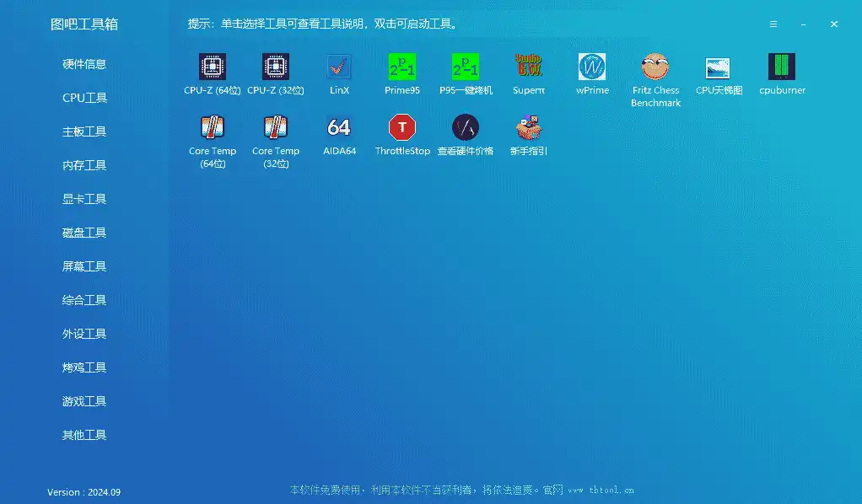862x504 pixels.
Task: Click the 图吧工具箱 title text
Action: point(84,24)
